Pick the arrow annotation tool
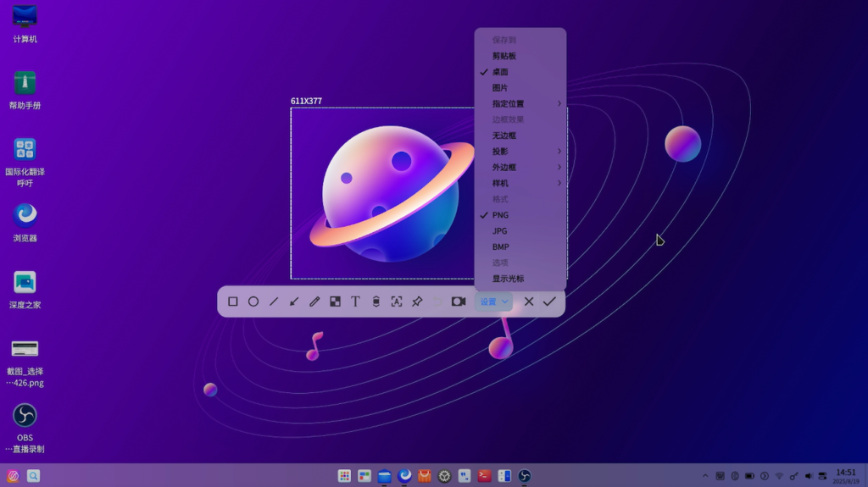868x487 pixels. (294, 302)
